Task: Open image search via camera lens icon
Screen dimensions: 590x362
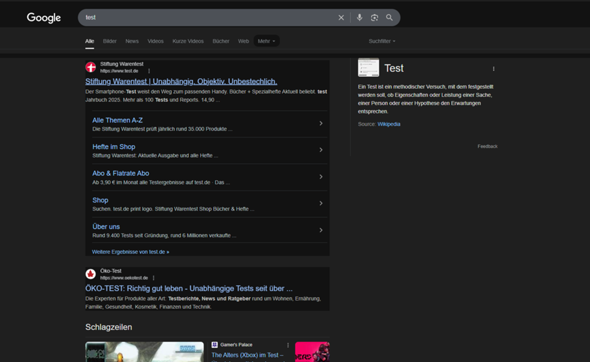Action: coord(374,18)
